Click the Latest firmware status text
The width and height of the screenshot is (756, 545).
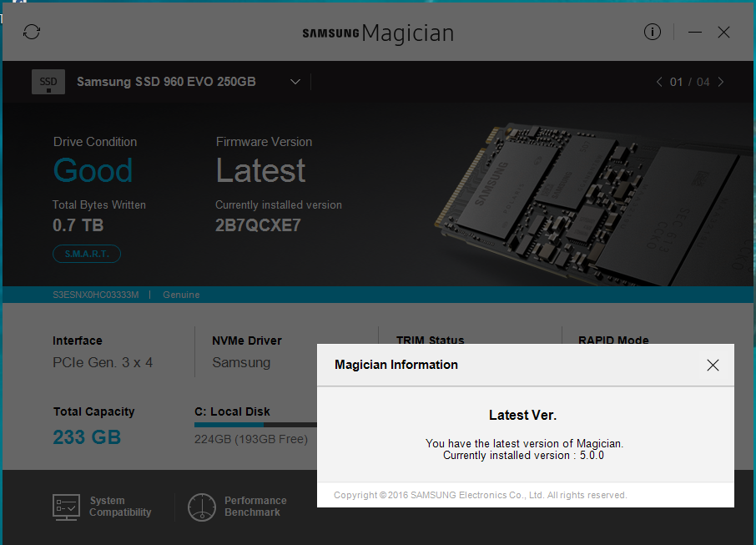coord(260,171)
